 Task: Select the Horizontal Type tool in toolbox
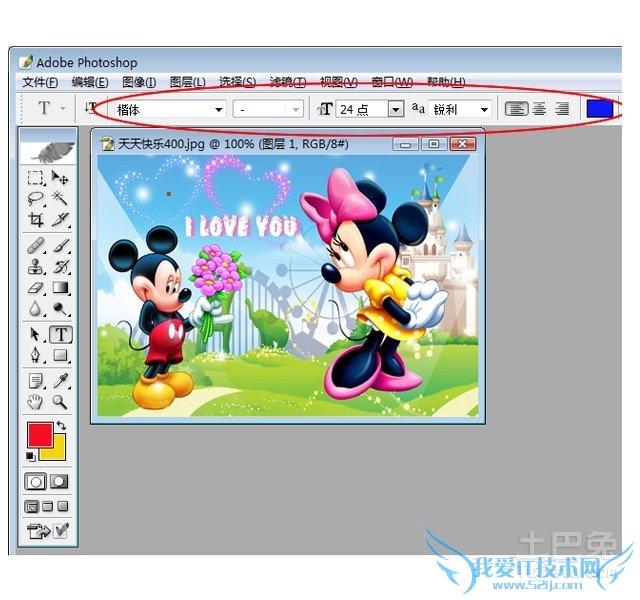tap(61, 334)
